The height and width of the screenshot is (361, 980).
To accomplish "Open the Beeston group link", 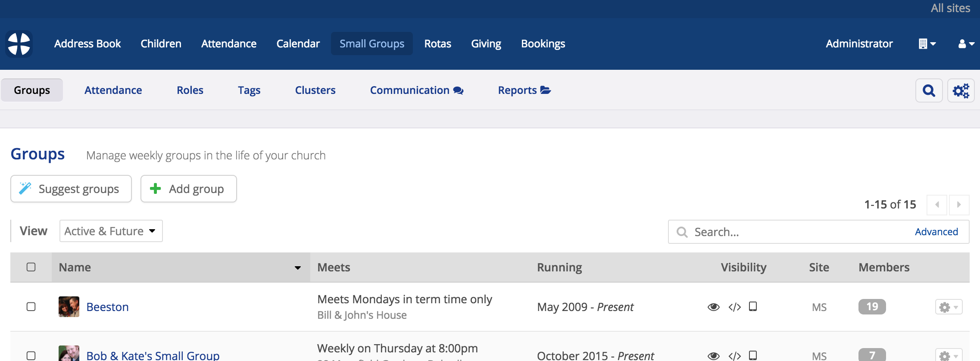I will click(x=107, y=307).
